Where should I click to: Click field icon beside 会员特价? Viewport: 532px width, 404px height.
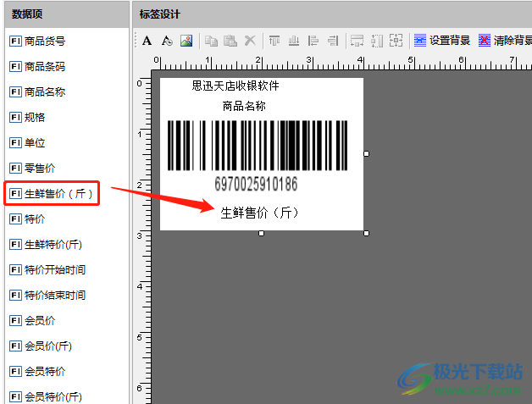pyautogui.click(x=15, y=372)
